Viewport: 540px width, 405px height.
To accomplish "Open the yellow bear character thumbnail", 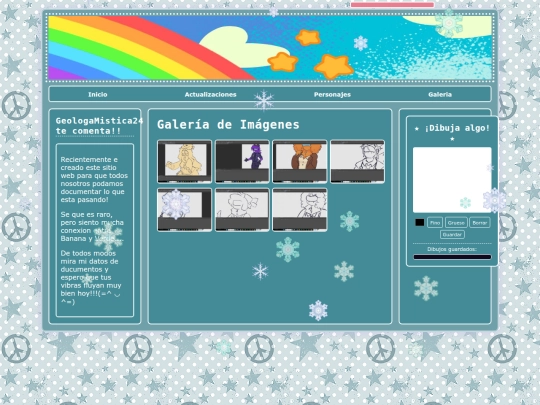I will coord(185,161).
